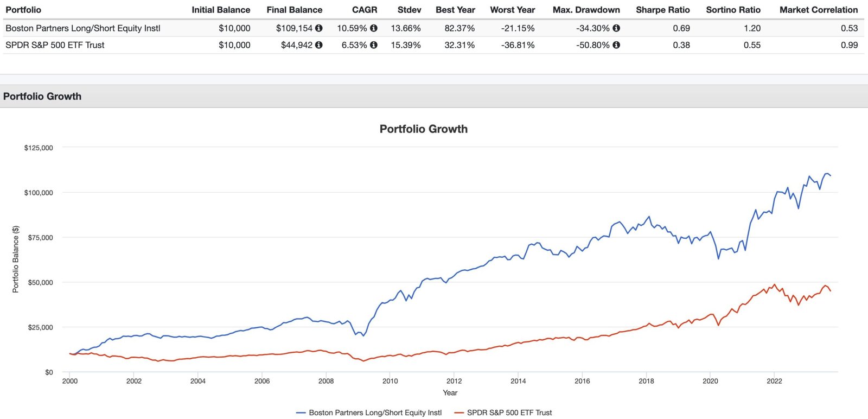Click the 2000 x-axis year label
This screenshot has width=868, height=419.
click(x=70, y=381)
